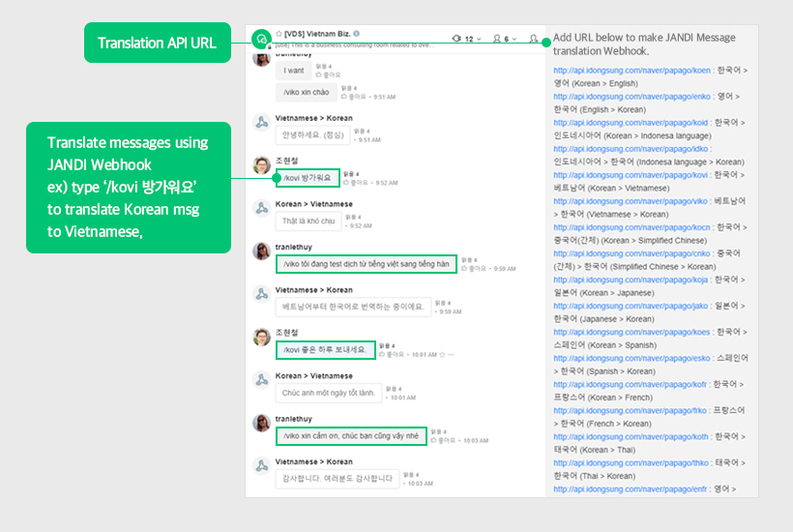793x532 pixels.
Task: Click the 조현철 sender name above '/kovi 방가워요'
Action: coord(287,161)
